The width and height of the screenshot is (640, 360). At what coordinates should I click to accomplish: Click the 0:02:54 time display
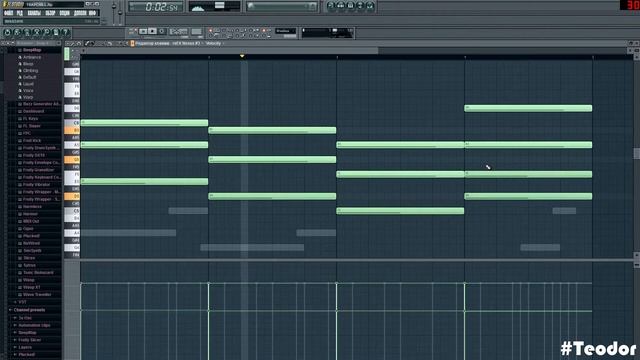[156, 7]
